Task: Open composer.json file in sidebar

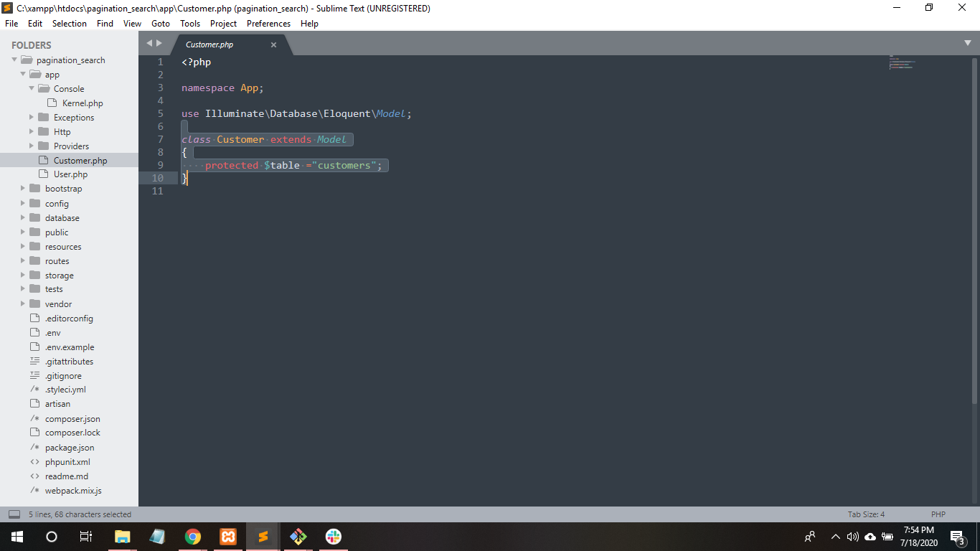Action: pos(72,419)
